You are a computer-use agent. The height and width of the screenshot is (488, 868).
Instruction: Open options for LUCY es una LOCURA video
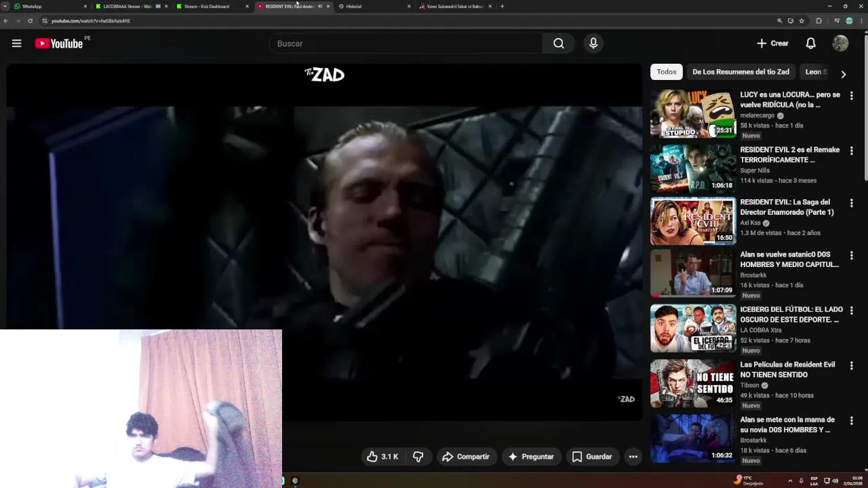[851, 96]
